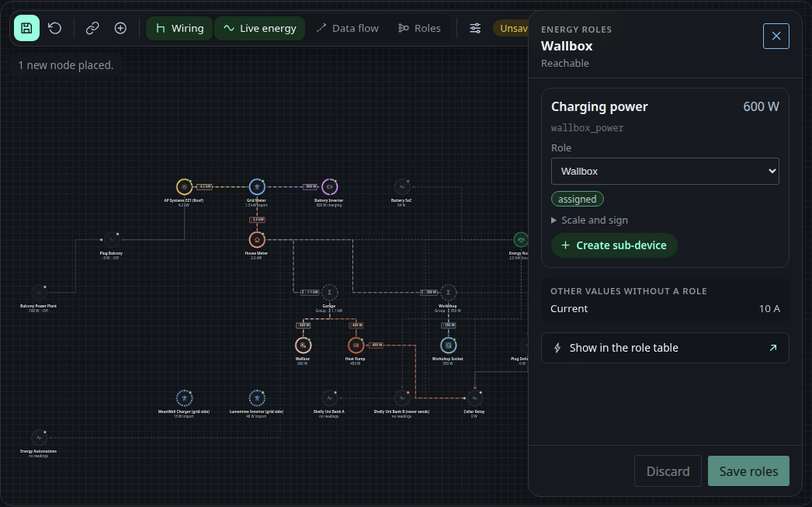Click the arrow icon beside role table link
Screen dimensions: 812x507
pos(773,348)
